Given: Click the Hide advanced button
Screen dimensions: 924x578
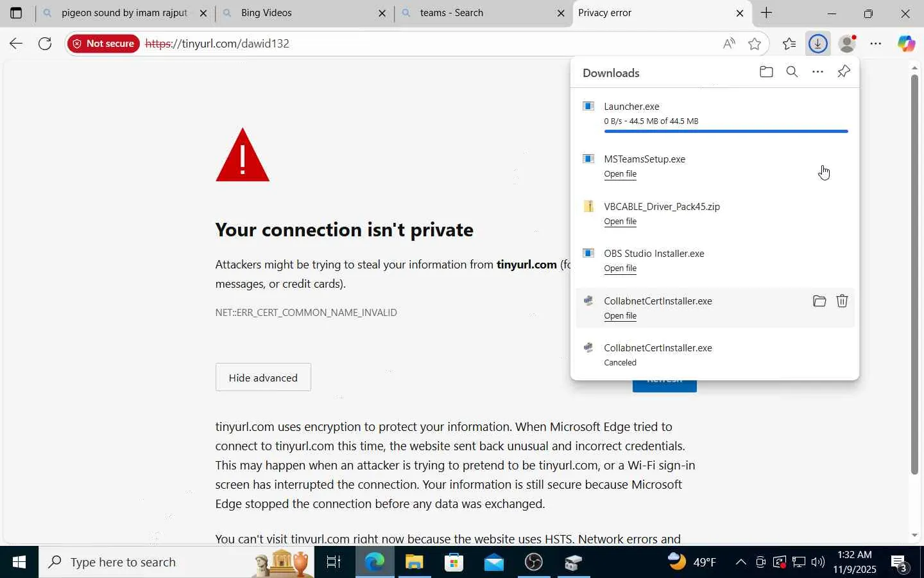Looking at the screenshot, I should coord(263,378).
